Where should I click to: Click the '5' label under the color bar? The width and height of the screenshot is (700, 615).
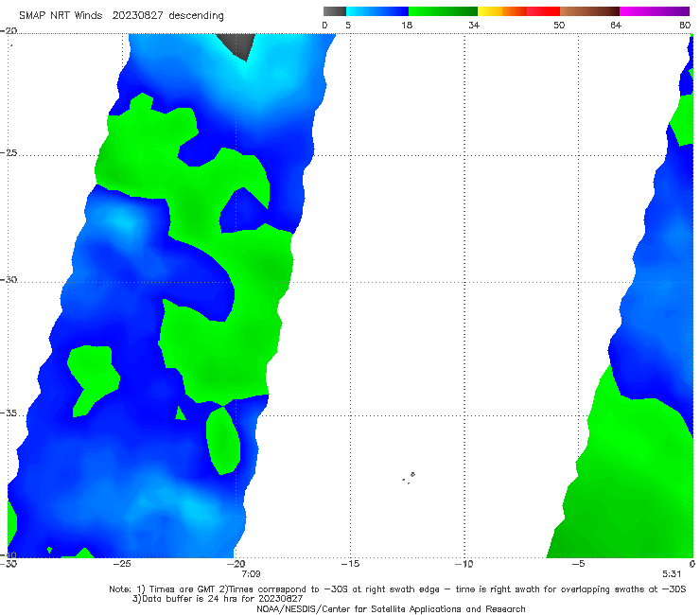pyautogui.click(x=348, y=26)
